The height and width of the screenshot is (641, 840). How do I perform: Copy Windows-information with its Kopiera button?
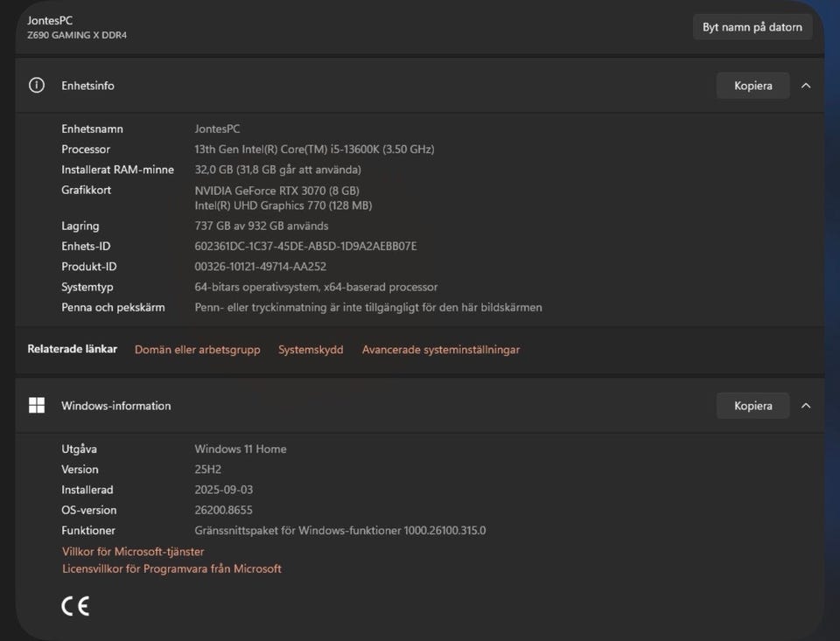pos(752,406)
